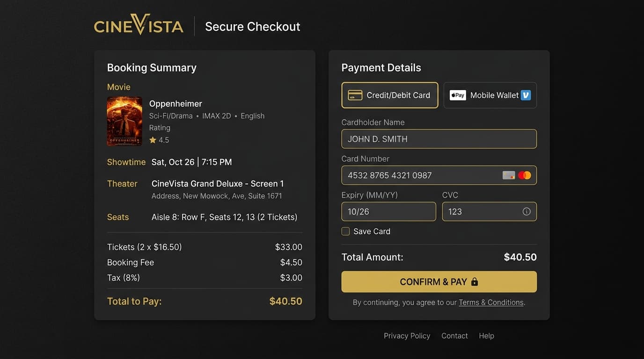The width and height of the screenshot is (644, 359).
Task: Click the "IMAX 2D" format text
Action: (x=217, y=116)
